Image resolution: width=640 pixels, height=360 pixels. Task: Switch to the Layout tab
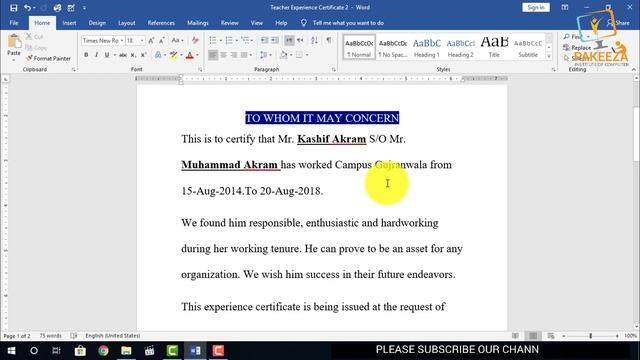click(x=127, y=23)
